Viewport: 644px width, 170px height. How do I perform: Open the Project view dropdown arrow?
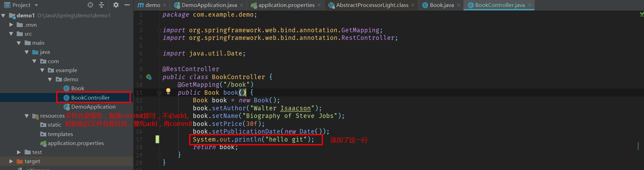coord(36,5)
